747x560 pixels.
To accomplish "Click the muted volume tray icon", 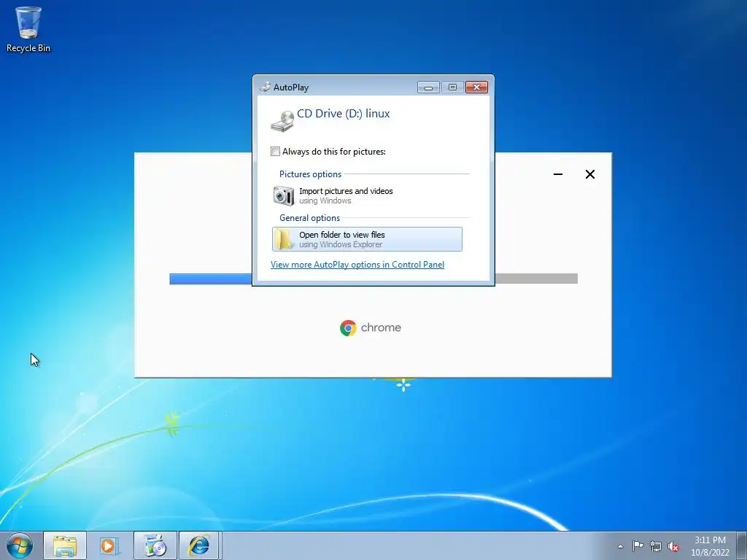I will pyautogui.click(x=673, y=546).
